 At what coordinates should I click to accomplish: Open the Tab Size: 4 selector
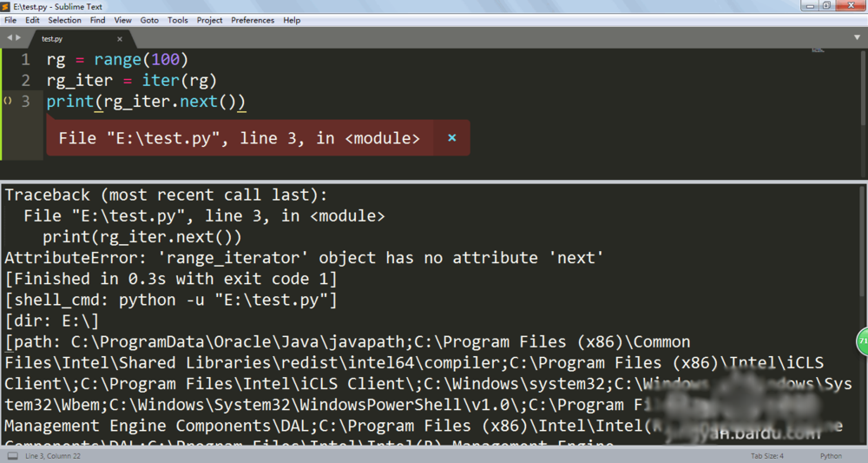[x=767, y=456]
